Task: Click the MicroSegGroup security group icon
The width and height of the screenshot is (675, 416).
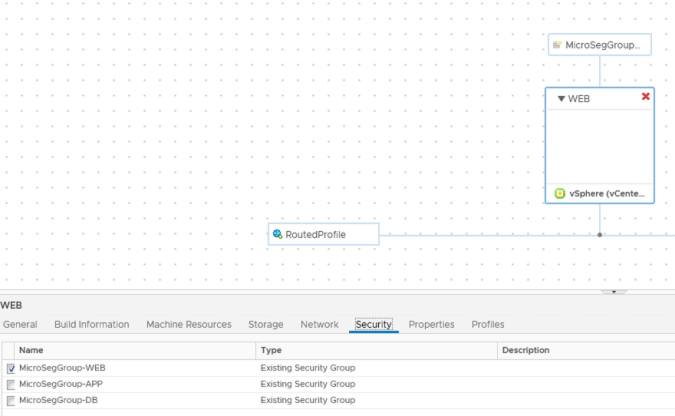Action: [x=557, y=45]
